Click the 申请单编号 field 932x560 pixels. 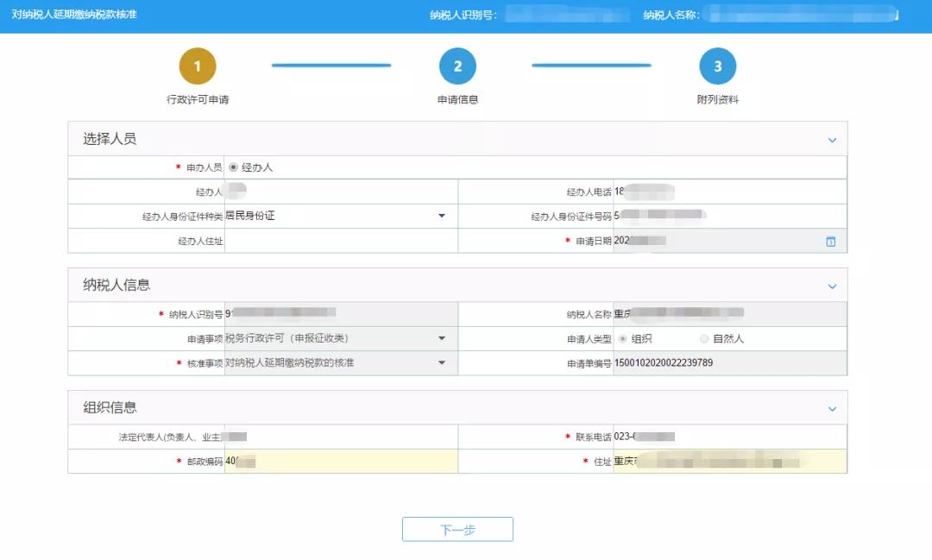(729, 363)
